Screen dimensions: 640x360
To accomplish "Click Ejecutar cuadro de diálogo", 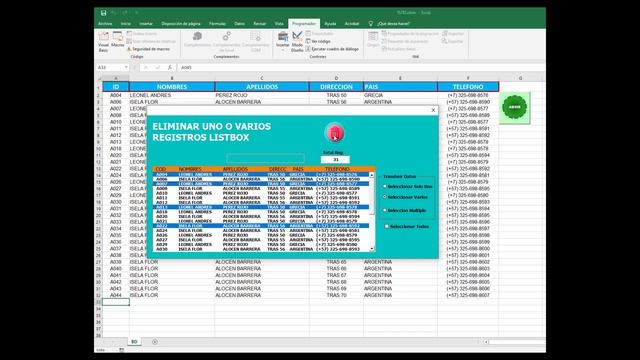I will pyautogui.click(x=332, y=49).
